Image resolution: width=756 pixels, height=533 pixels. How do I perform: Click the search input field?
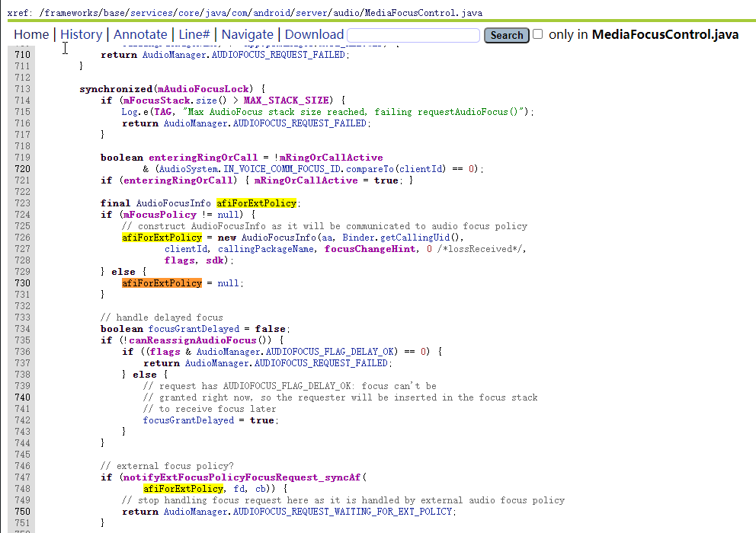414,35
